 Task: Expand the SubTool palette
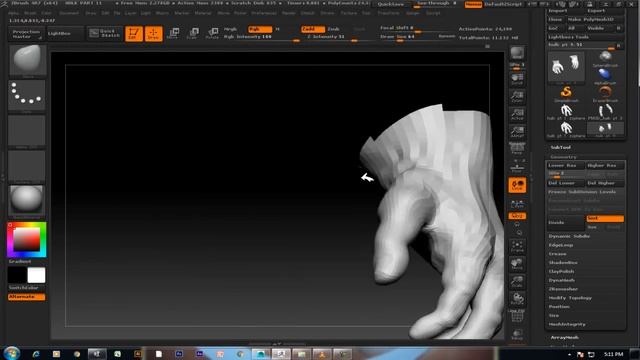coord(561,147)
